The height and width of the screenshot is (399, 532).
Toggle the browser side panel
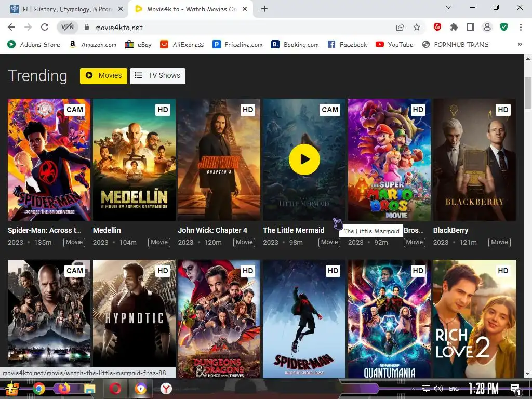(471, 27)
